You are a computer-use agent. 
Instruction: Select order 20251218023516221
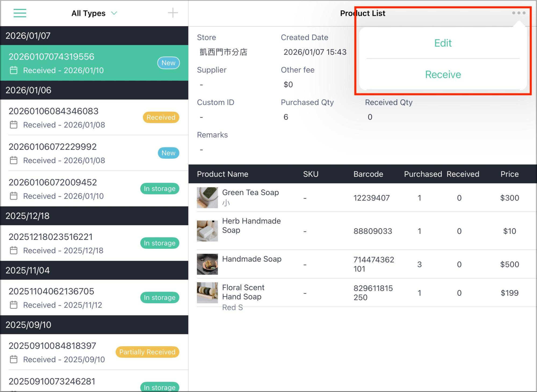[94, 243]
